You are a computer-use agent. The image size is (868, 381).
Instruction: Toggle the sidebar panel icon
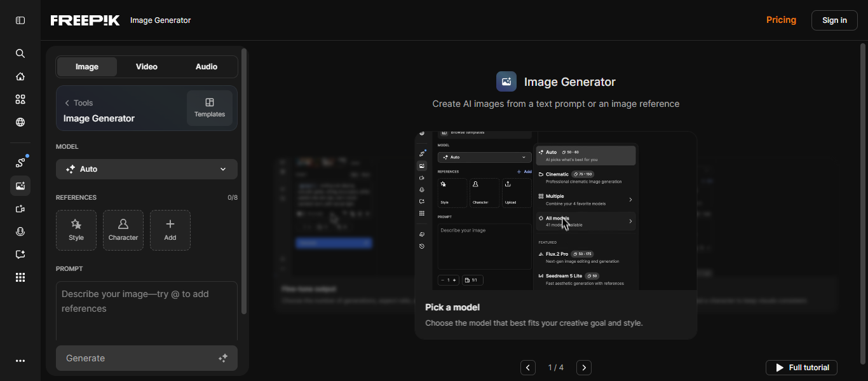(20, 20)
